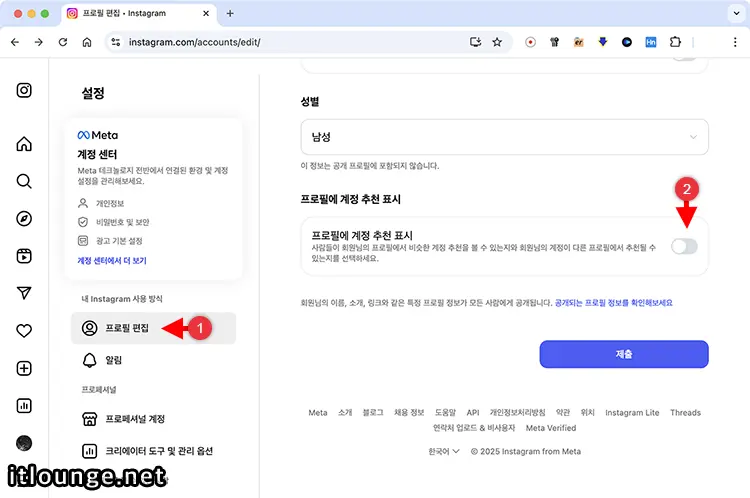This screenshot has width=750, height=498.
Task: Click 공개되는 프로필 정보를 확인하세요 link
Action: (x=614, y=302)
